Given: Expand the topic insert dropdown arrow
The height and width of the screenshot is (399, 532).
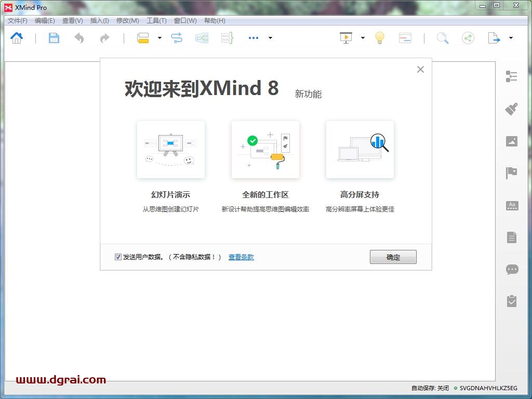Looking at the screenshot, I should [159, 38].
